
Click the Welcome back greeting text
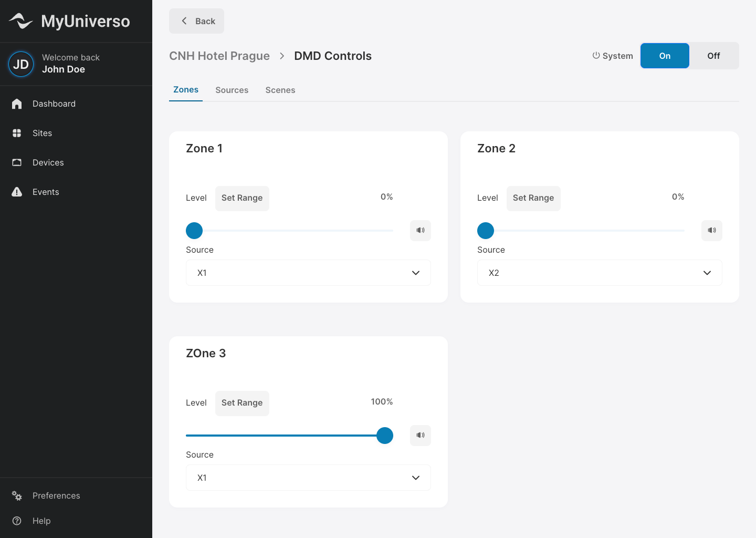click(71, 57)
